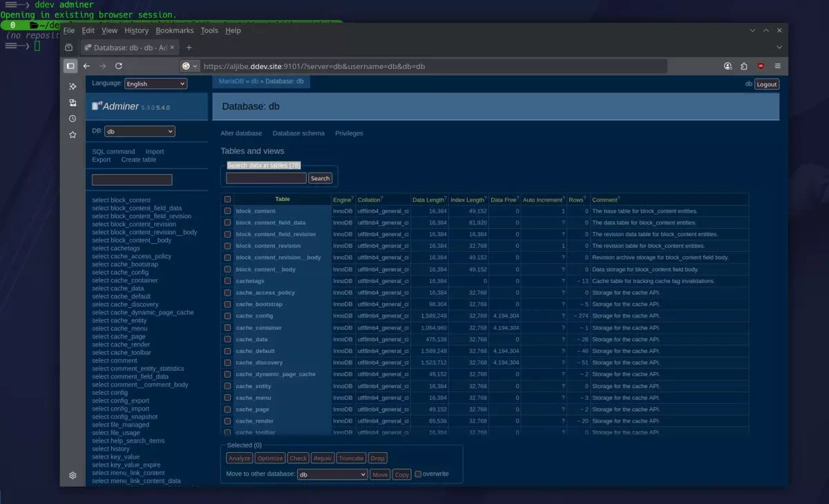
Task: Click the search data in tables field
Action: click(266, 178)
